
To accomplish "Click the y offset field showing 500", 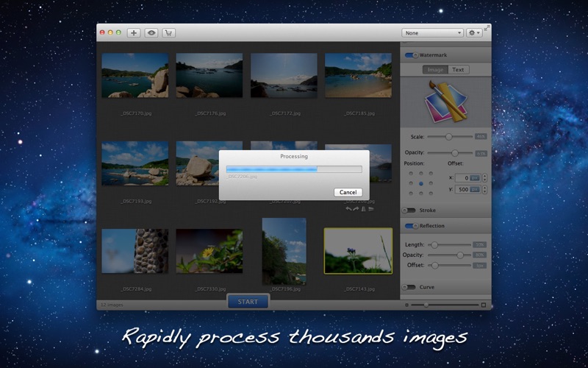I will (x=467, y=190).
